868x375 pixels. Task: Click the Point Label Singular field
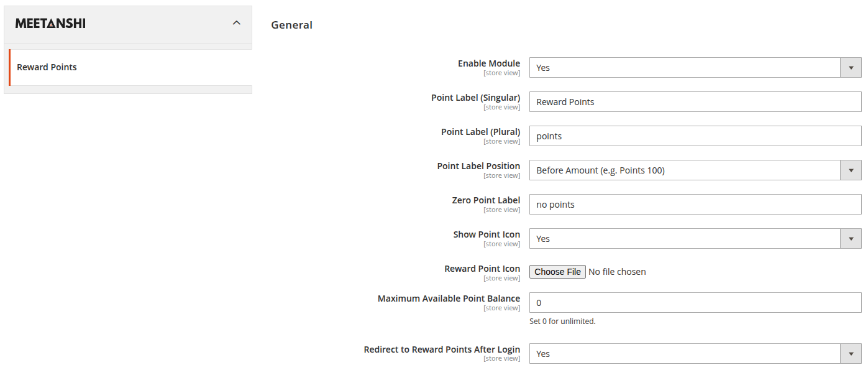pos(695,102)
